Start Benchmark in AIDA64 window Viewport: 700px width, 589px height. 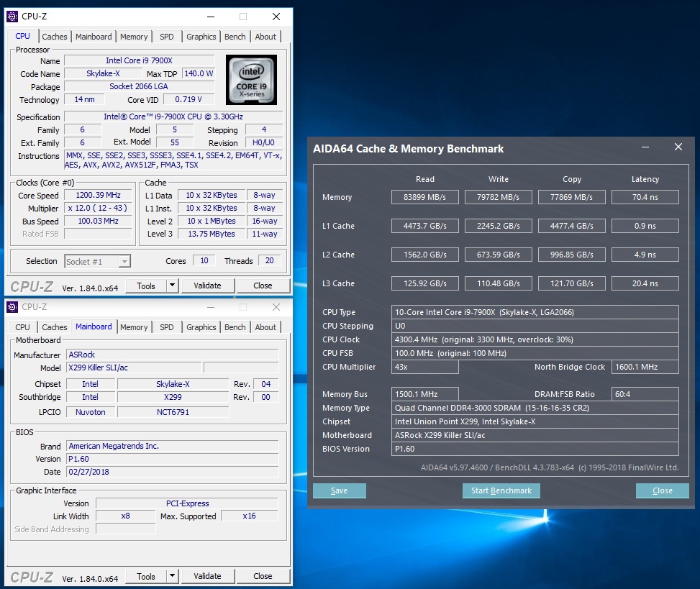coord(501,490)
